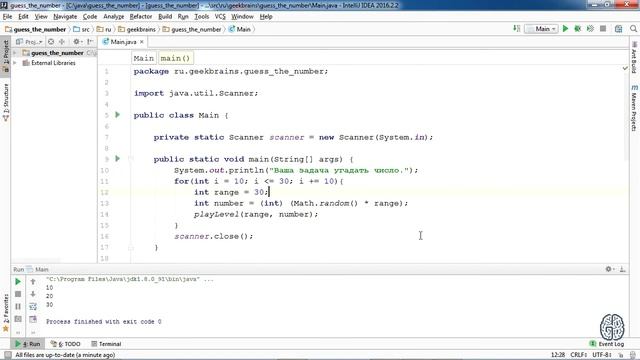Run Main with the green toolbar arrow
The width and height of the screenshot is (640, 360).
pos(565,29)
